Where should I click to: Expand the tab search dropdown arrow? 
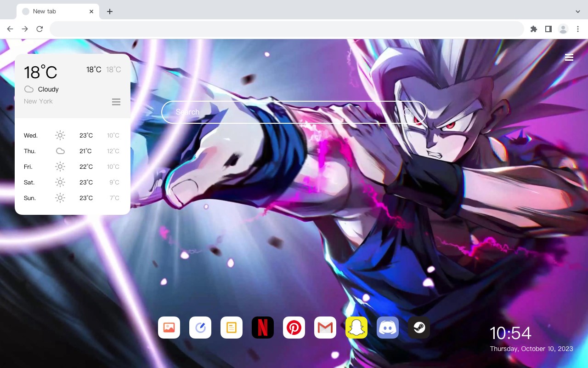(x=578, y=11)
